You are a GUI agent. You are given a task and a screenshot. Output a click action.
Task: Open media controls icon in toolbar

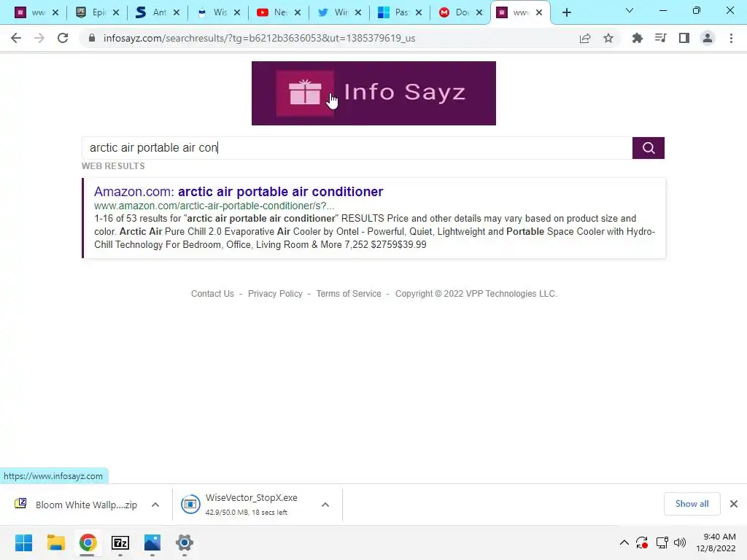(x=660, y=38)
